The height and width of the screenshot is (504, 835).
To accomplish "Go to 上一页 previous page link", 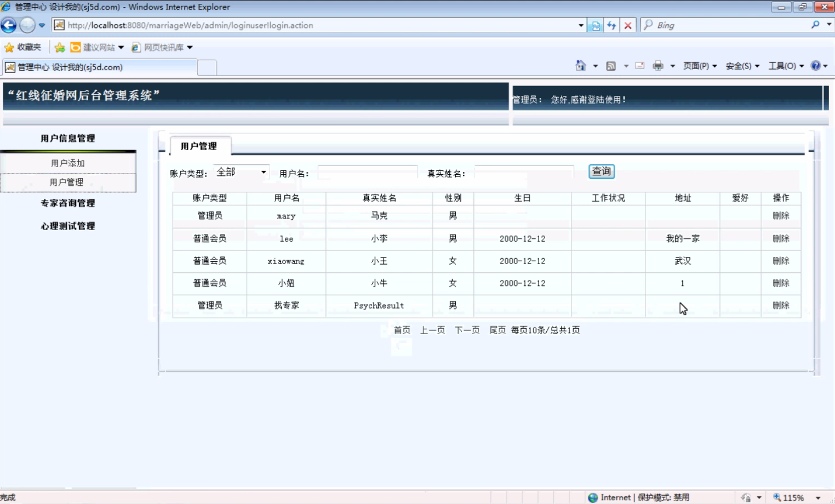I will (433, 330).
